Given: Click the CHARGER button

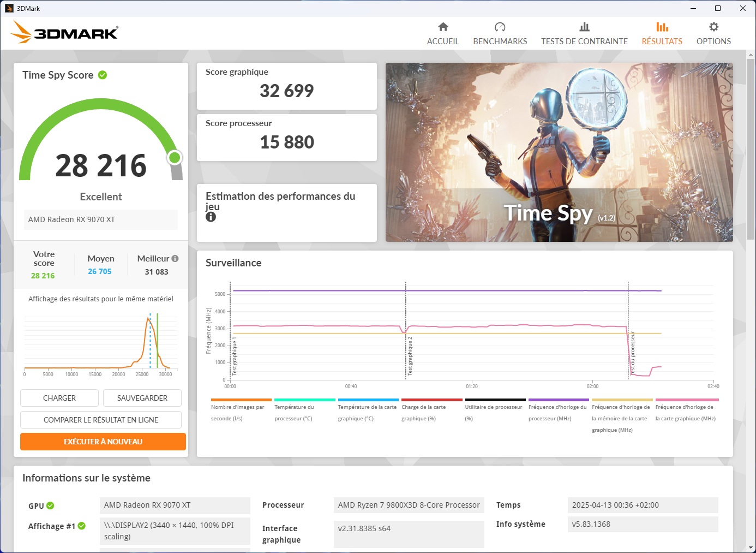Looking at the screenshot, I should (59, 398).
